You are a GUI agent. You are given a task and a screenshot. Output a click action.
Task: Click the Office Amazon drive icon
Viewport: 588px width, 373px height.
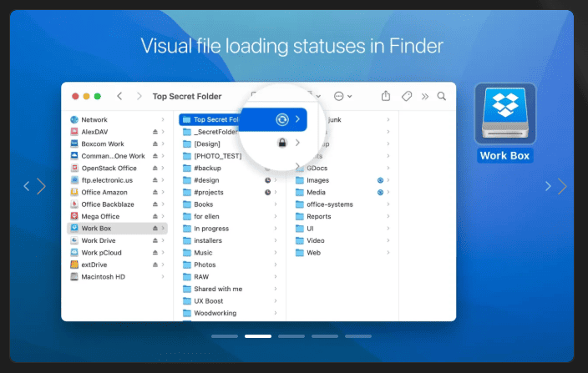click(74, 192)
